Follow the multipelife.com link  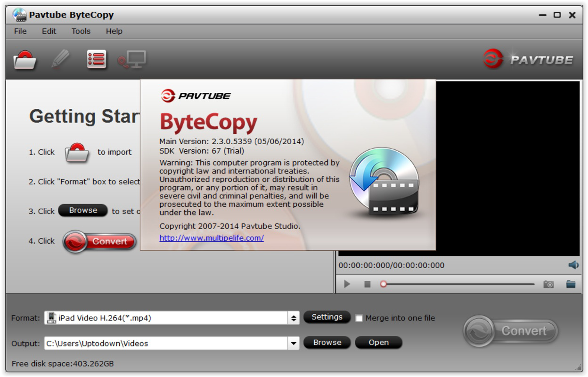pyautogui.click(x=212, y=238)
